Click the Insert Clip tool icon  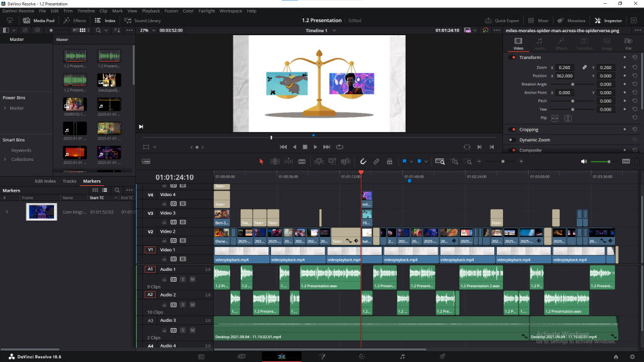[319, 162]
